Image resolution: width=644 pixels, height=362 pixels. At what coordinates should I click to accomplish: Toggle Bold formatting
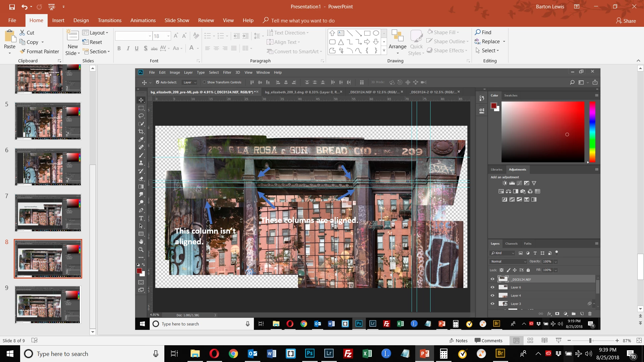(119, 48)
